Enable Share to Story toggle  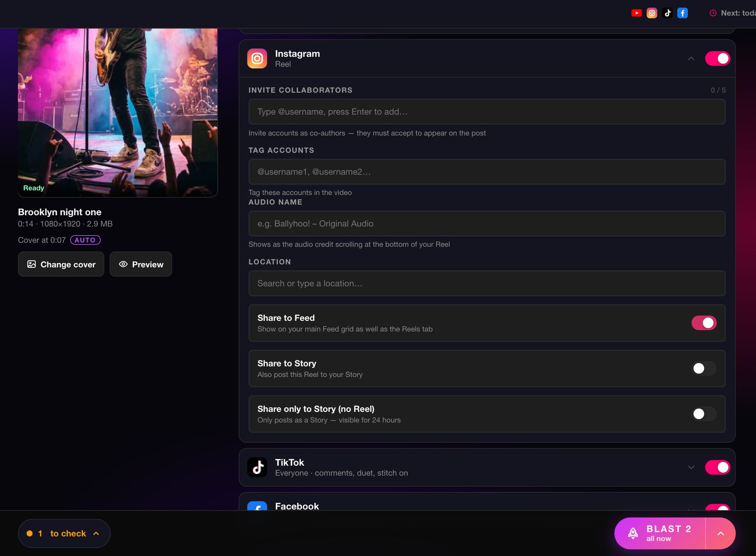click(x=704, y=368)
